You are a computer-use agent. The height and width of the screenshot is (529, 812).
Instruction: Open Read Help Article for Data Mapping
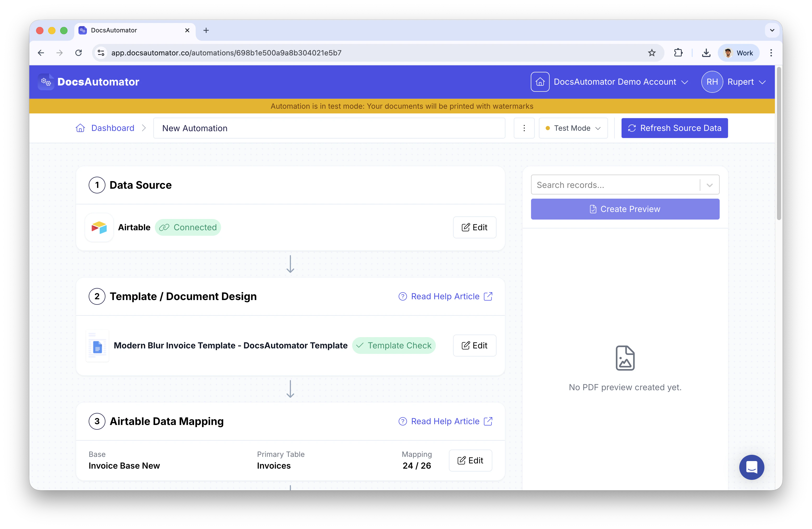(445, 422)
